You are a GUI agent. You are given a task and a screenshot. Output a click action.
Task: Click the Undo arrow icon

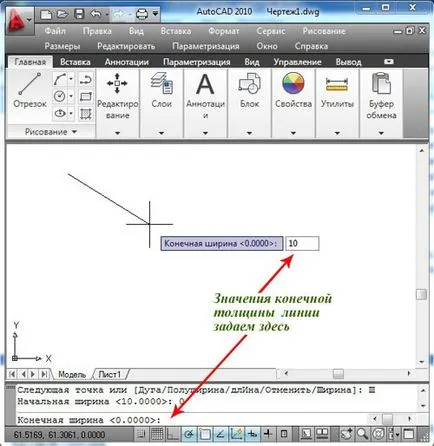click(x=96, y=14)
